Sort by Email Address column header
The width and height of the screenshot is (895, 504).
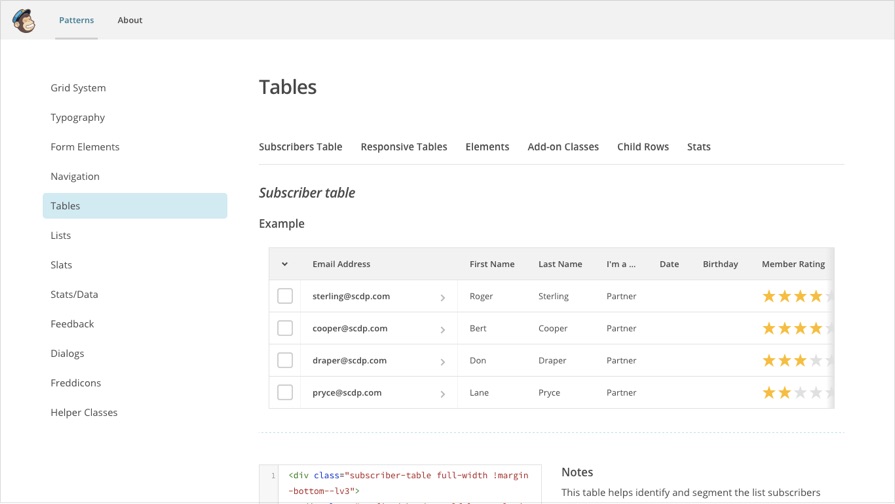(341, 264)
